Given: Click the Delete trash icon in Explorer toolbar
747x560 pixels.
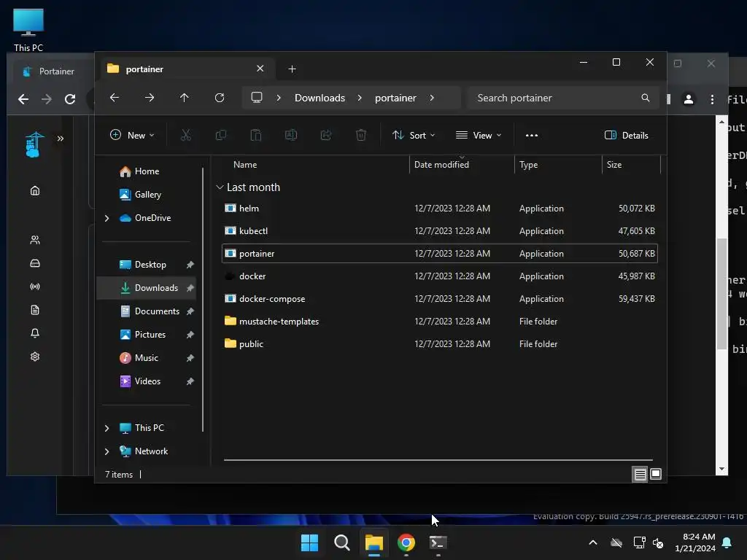Looking at the screenshot, I should (360, 135).
